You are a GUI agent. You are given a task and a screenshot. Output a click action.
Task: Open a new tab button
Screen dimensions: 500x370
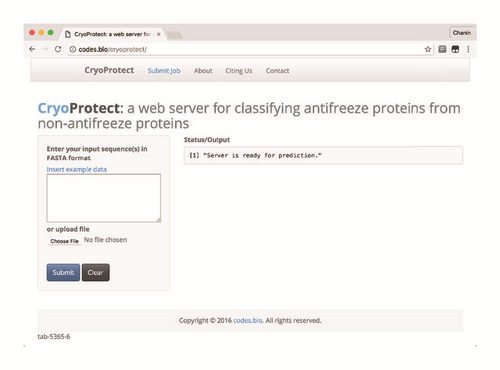[x=174, y=35]
